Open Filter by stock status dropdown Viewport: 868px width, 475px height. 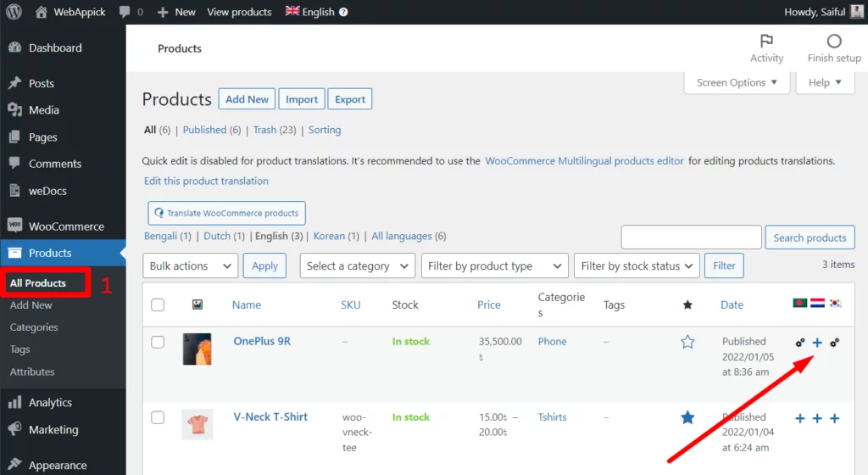637,265
